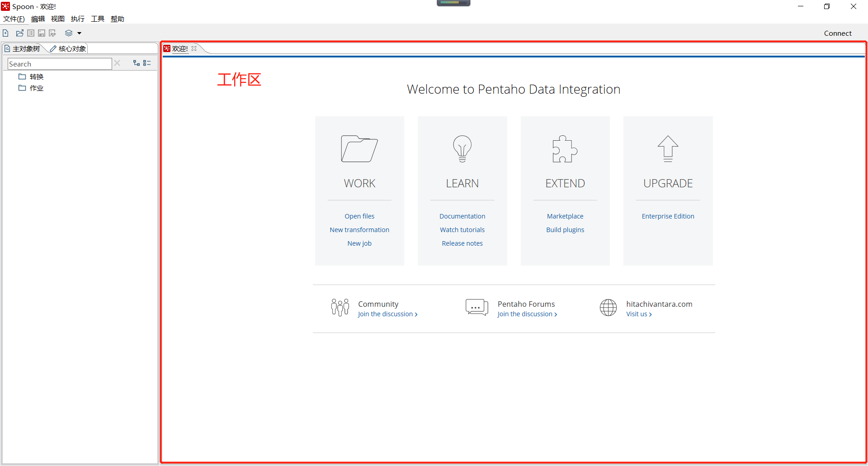Click the collapse tree list icon

coord(147,63)
